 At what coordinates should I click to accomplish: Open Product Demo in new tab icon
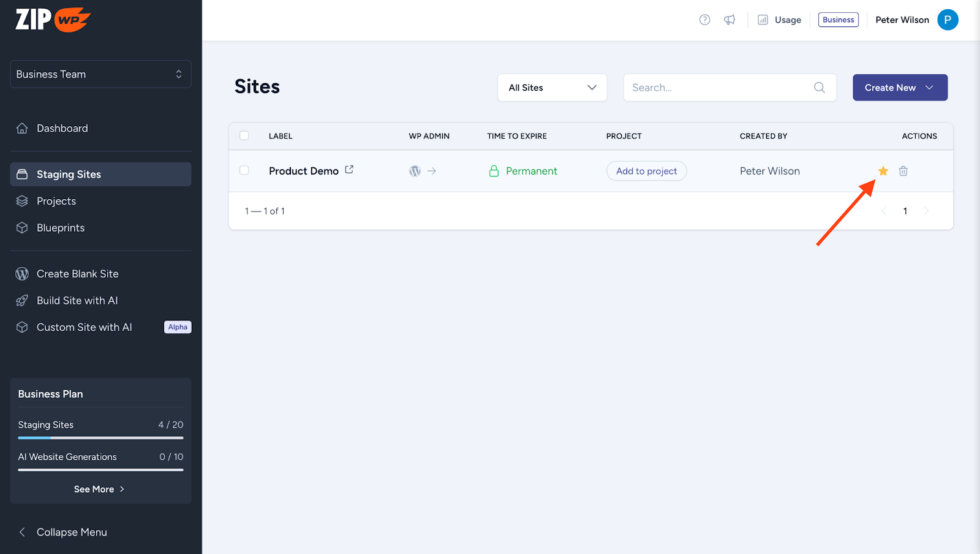[x=349, y=169]
